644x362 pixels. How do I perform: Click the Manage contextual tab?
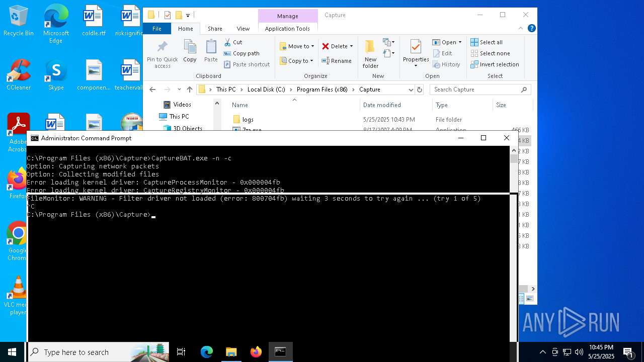tap(288, 16)
